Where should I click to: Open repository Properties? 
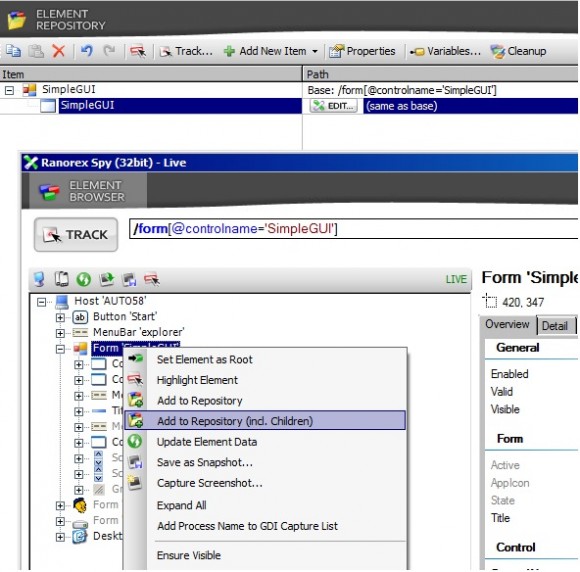pyautogui.click(x=362, y=51)
